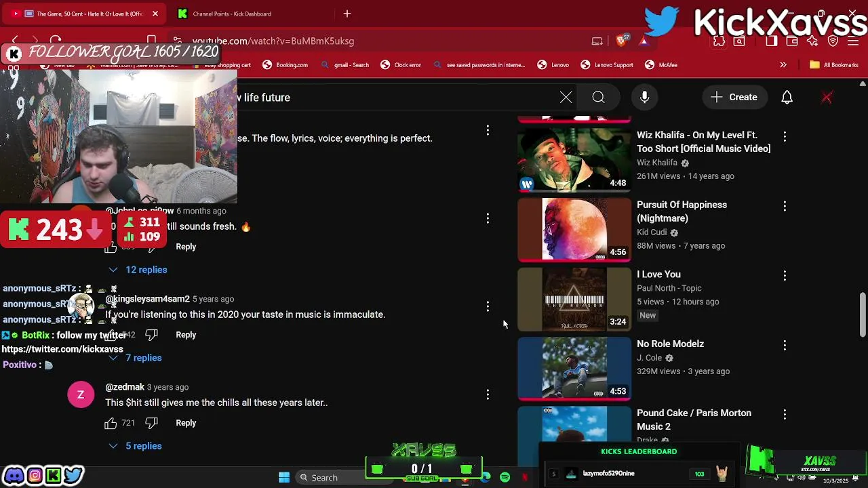The image size is (868, 488).
Task: Clear the YouTube search box with X
Action: [566, 98]
